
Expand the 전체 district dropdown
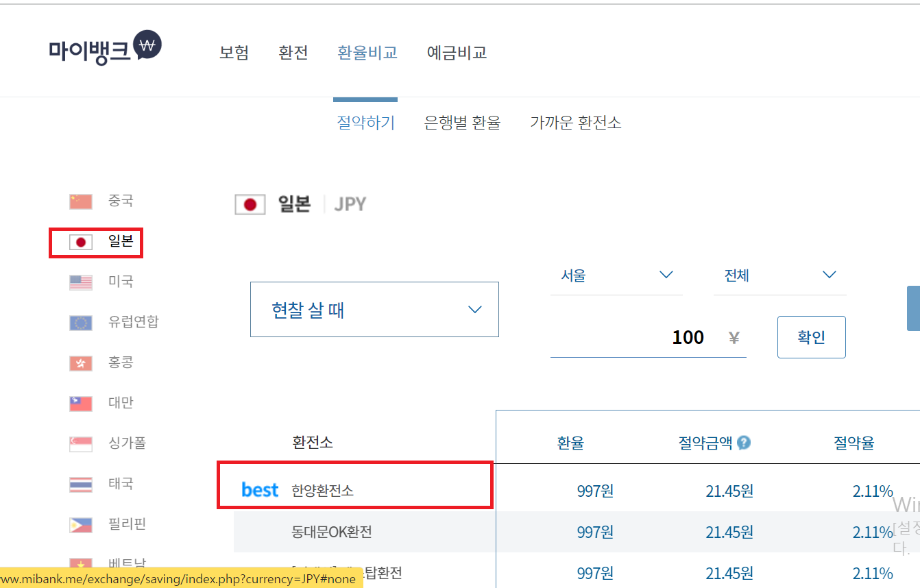[x=779, y=275]
